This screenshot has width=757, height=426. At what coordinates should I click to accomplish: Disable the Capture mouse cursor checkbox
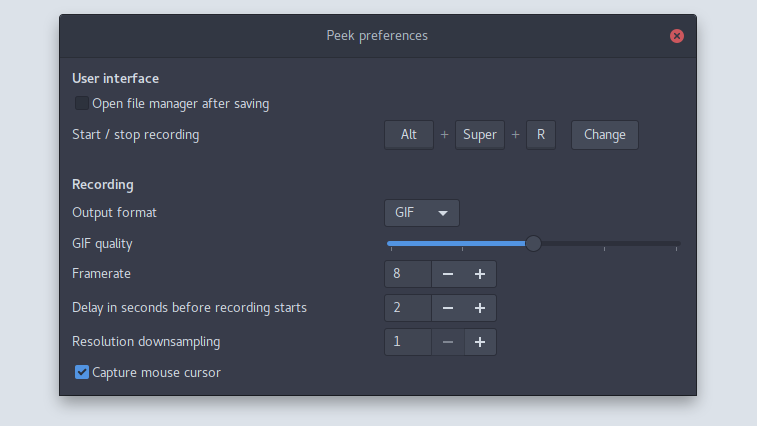[82, 372]
